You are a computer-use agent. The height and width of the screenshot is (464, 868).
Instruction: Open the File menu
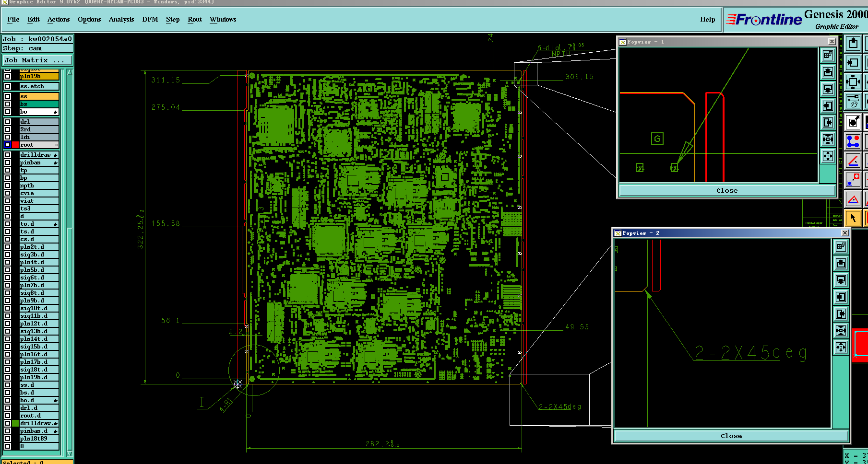point(13,19)
